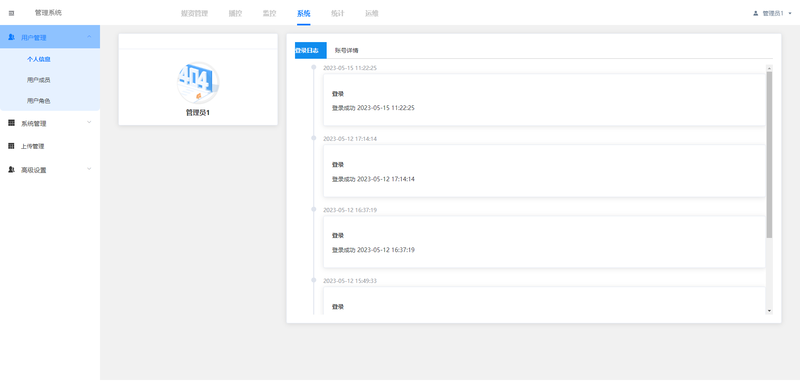Click text 登录成功 2023-05-12 17:14:14

(373, 179)
